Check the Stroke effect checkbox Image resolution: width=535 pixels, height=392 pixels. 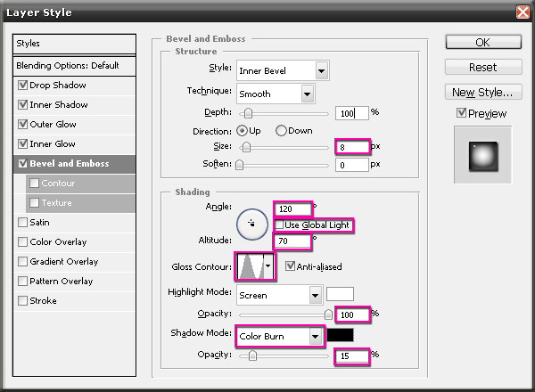(x=23, y=300)
